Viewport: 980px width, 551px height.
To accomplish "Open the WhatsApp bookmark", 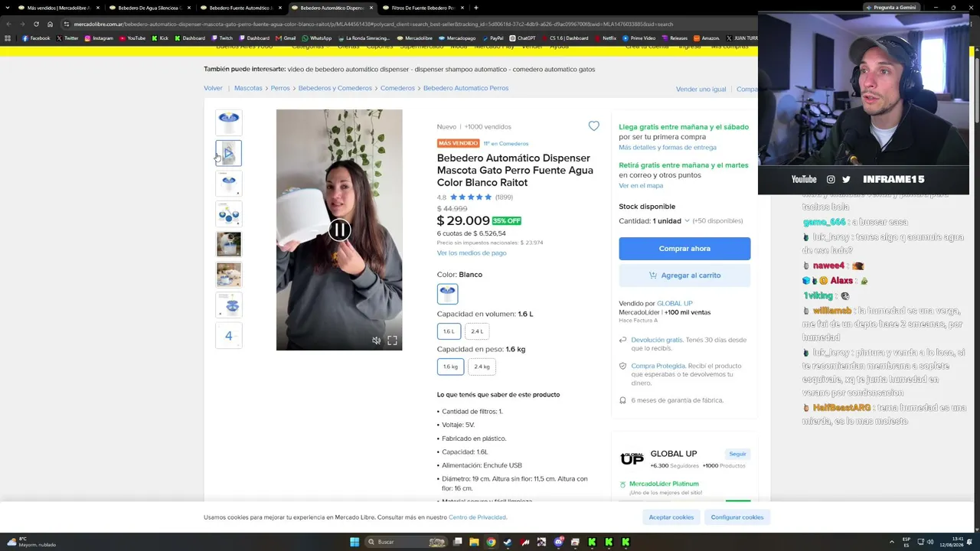I will tap(317, 38).
